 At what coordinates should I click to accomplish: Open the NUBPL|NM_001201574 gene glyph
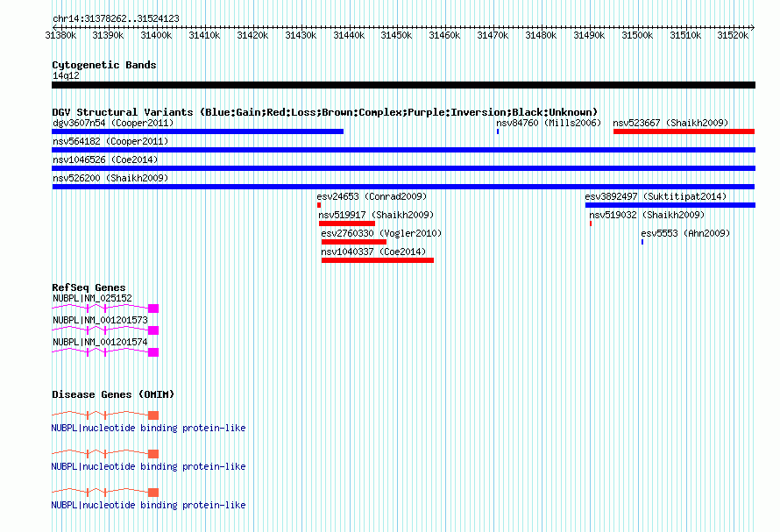[105, 352]
